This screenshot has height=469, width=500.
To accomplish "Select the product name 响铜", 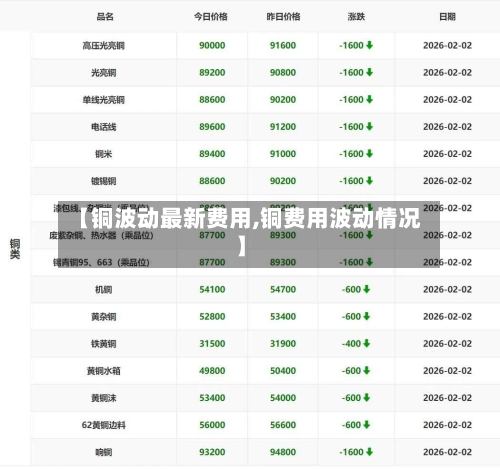I will pyautogui.click(x=104, y=452).
